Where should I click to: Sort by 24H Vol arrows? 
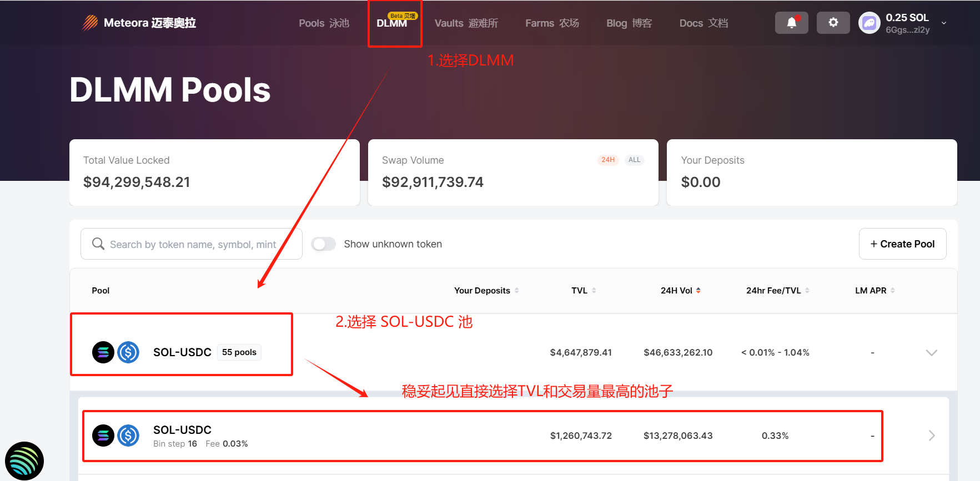coord(698,290)
